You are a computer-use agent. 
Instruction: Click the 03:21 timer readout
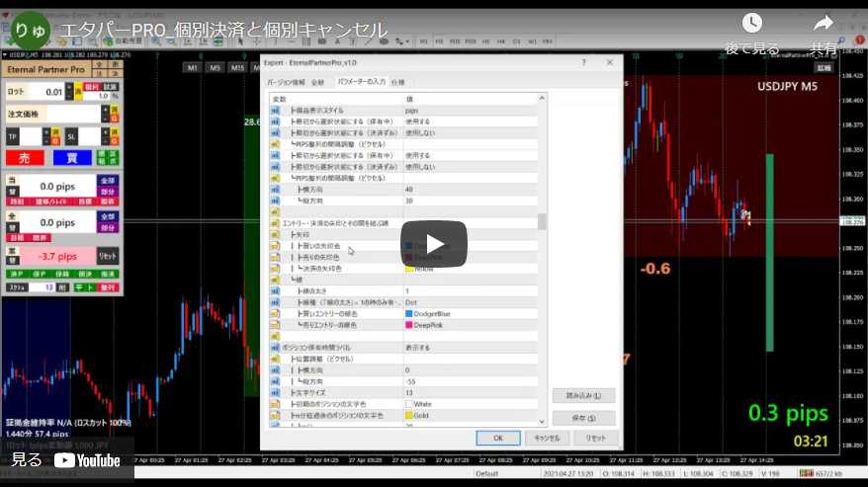point(811,442)
